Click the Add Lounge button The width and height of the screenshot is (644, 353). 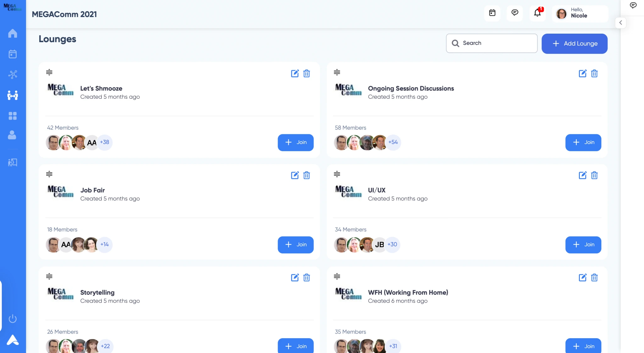pyautogui.click(x=574, y=44)
